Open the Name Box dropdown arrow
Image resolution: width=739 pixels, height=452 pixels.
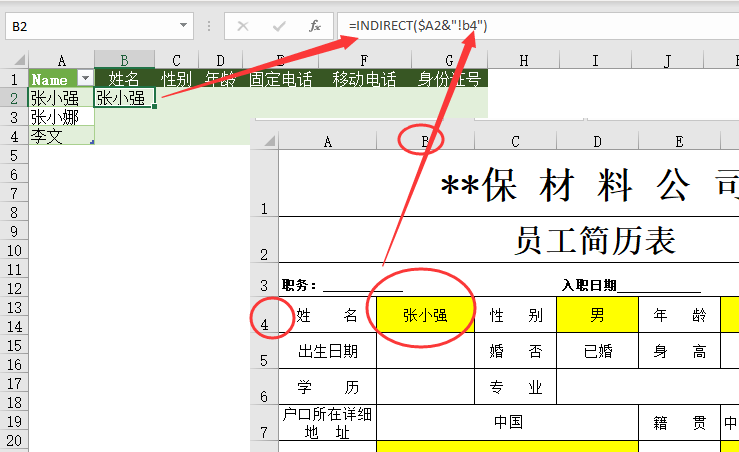(x=183, y=25)
